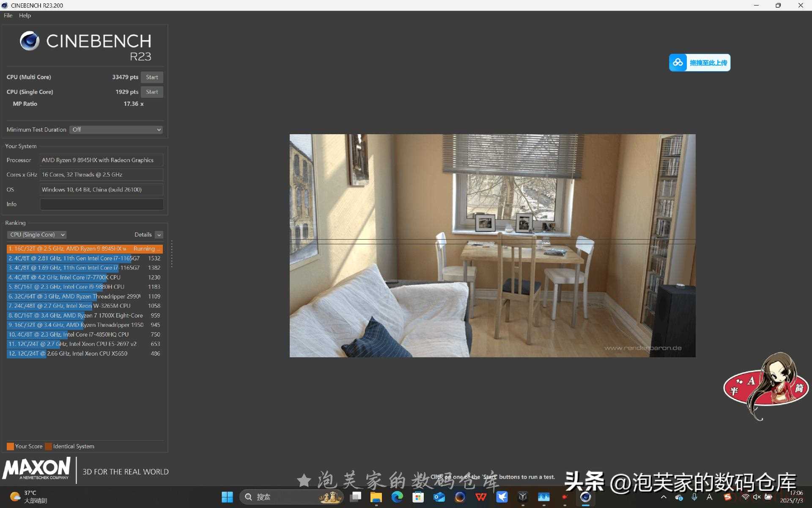This screenshot has height=508, width=812.
Task: Click the cartoon girl floating mascot widget
Action: [765, 386]
